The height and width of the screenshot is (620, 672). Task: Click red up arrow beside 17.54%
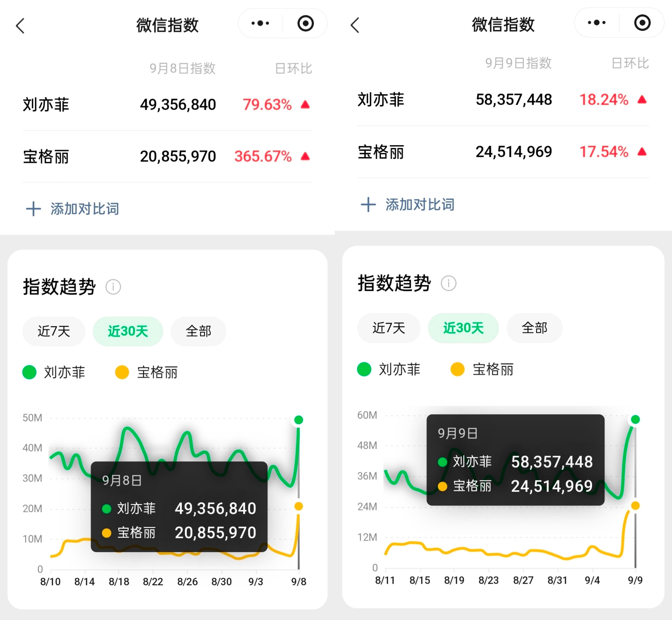[642, 152]
